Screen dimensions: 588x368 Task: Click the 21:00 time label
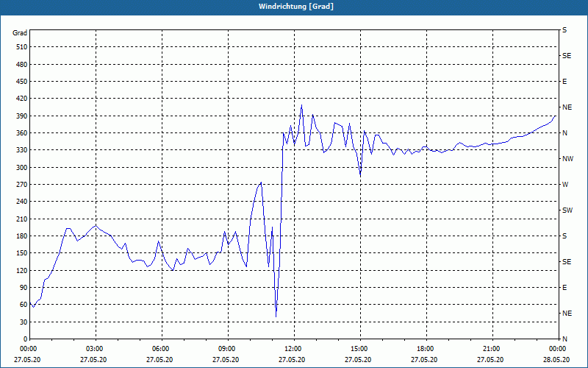492,348
